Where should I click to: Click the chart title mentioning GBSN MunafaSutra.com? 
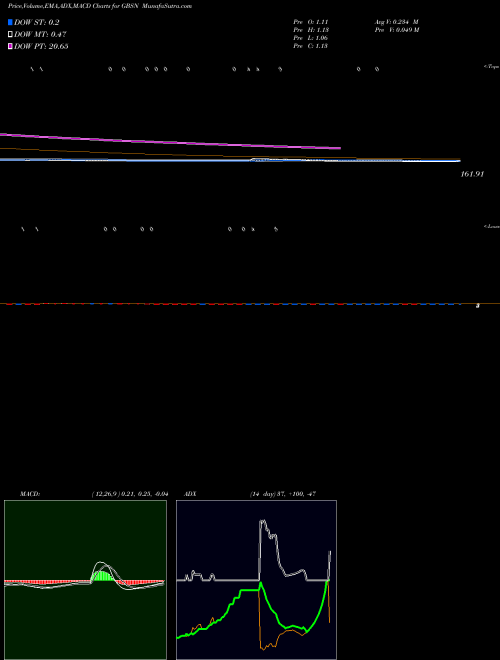pos(100,6)
